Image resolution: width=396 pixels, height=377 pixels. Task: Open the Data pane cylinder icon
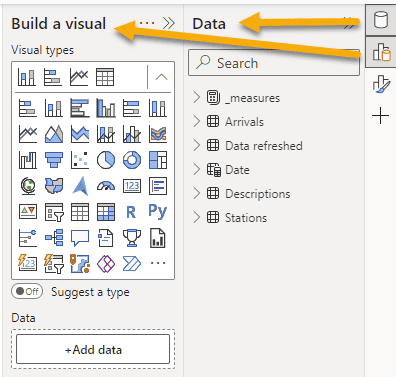point(381,20)
